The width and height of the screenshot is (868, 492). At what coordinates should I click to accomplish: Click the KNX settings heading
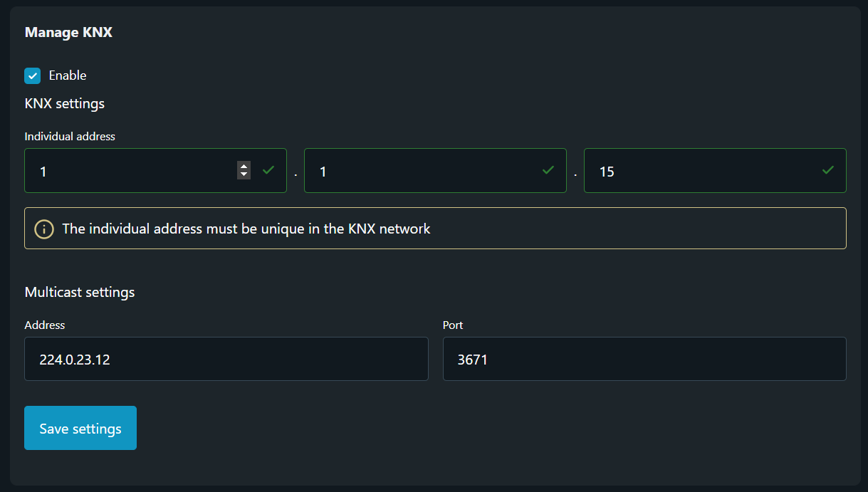click(x=65, y=103)
